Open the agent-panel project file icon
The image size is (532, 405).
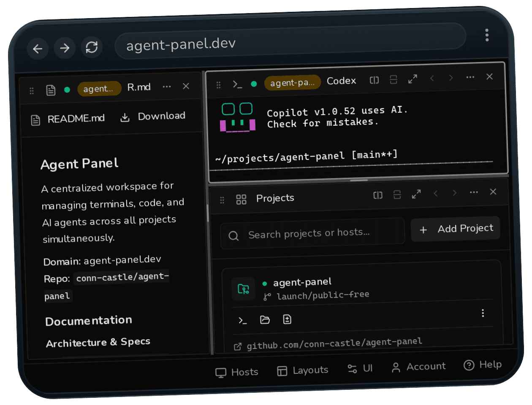(x=287, y=319)
